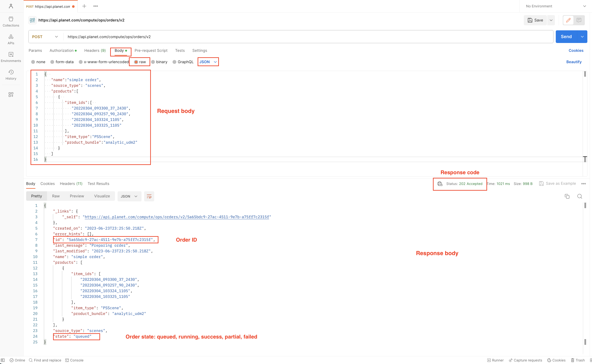Open Capture requests
The image size is (592, 364).
pyautogui.click(x=525, y=360)
